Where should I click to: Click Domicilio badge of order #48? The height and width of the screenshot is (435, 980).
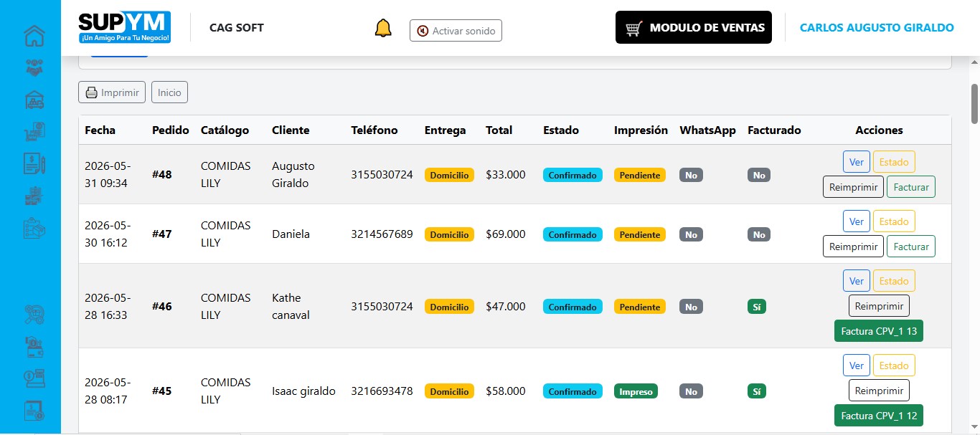[449, 175]
